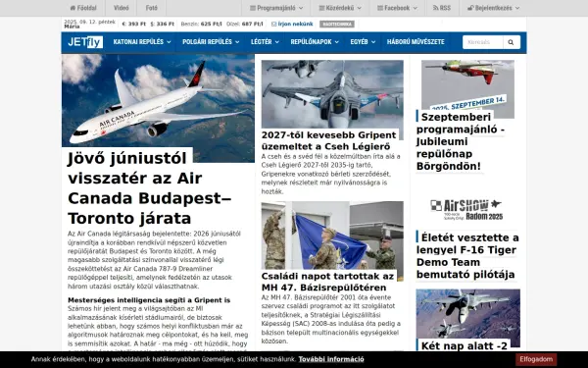Image resolution: width=588 pixels, height=368 pixels.
Task: Open the Cseh Légierő Gripen headline
Action: click(x=329, y=140)
